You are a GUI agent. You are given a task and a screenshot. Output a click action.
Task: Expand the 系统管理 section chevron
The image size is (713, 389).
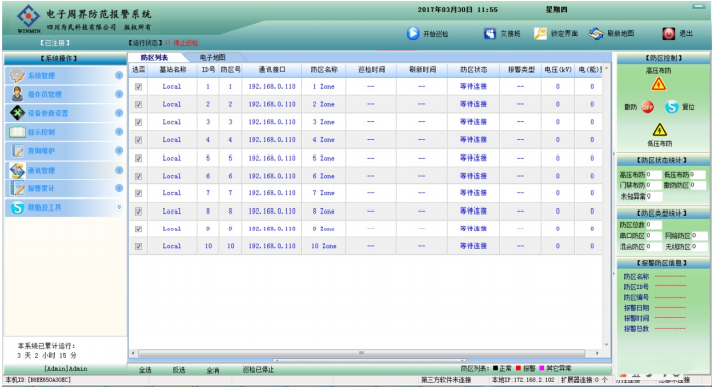pyautogui.click(x=119, y=76)
